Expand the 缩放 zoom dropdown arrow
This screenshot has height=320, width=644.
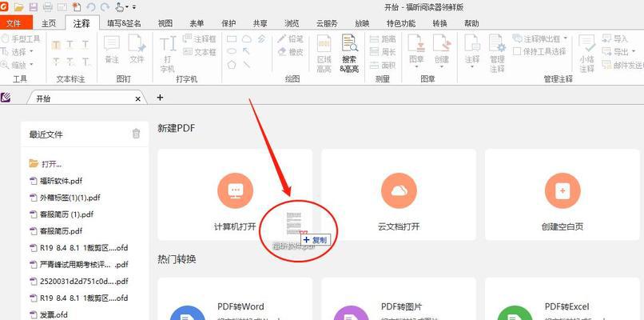(32, 65)
